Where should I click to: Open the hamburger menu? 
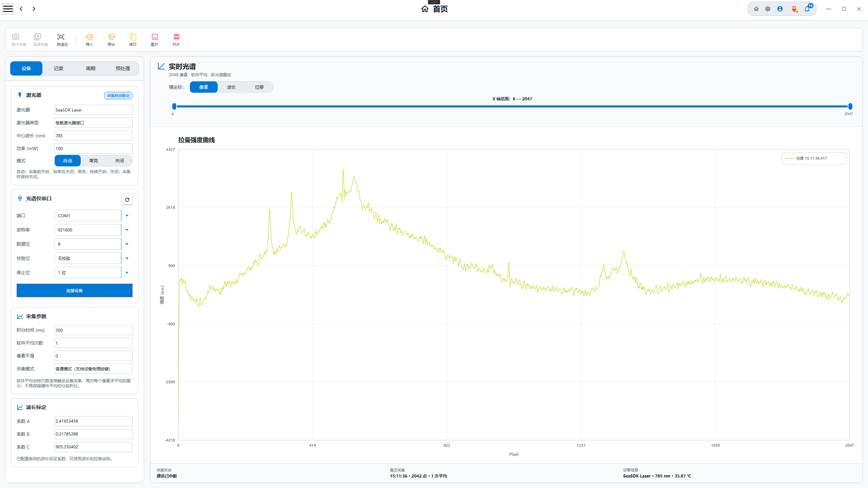tap(8, 8)
